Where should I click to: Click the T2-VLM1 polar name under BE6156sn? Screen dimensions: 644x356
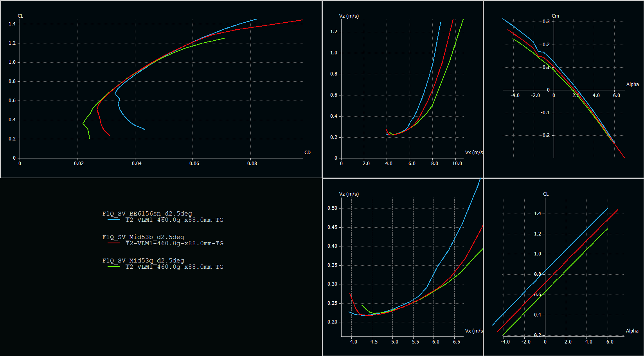[174, 220]
